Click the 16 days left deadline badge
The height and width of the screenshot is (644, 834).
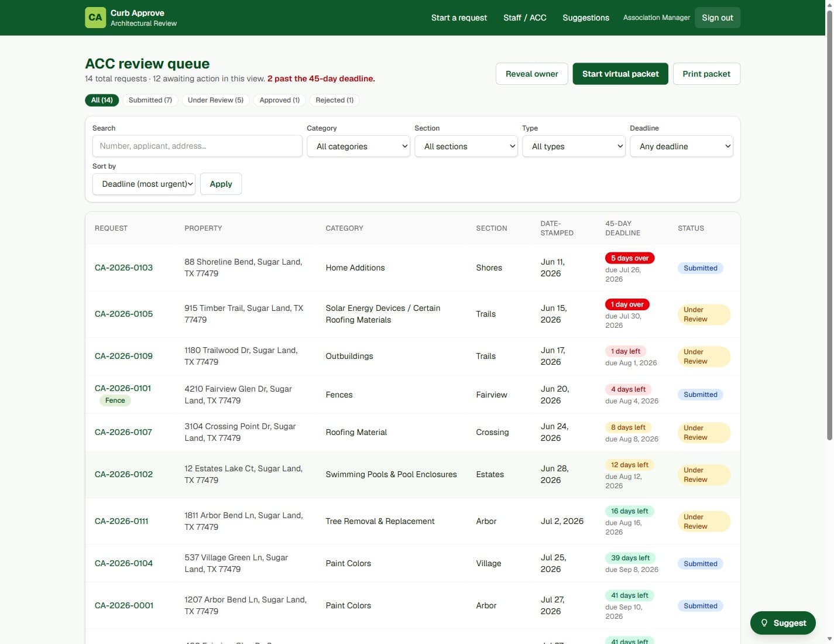[x=630, y=511]
